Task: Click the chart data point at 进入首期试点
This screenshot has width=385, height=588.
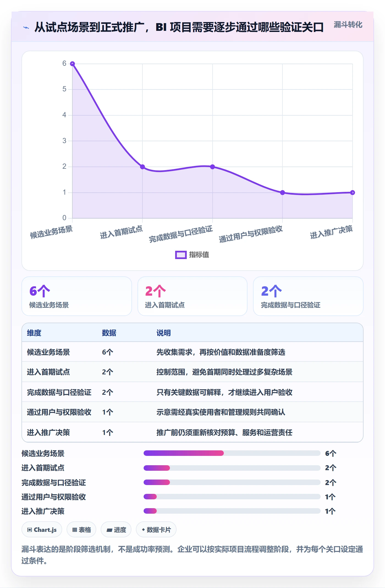Action: point(142,167)
